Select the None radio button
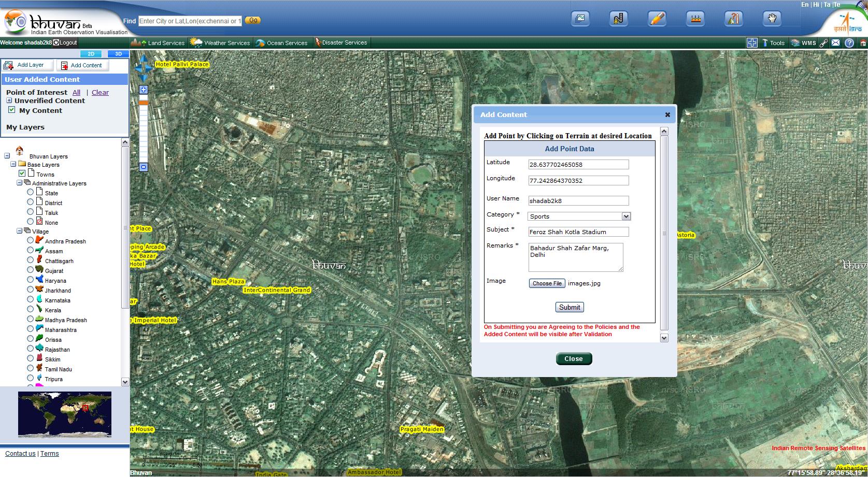 (x=31, y=222)
